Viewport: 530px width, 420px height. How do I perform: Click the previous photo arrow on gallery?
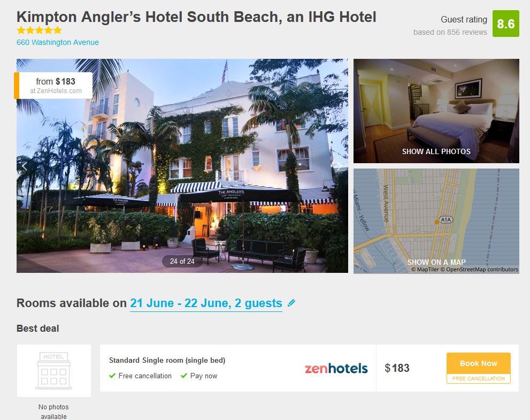25,166
